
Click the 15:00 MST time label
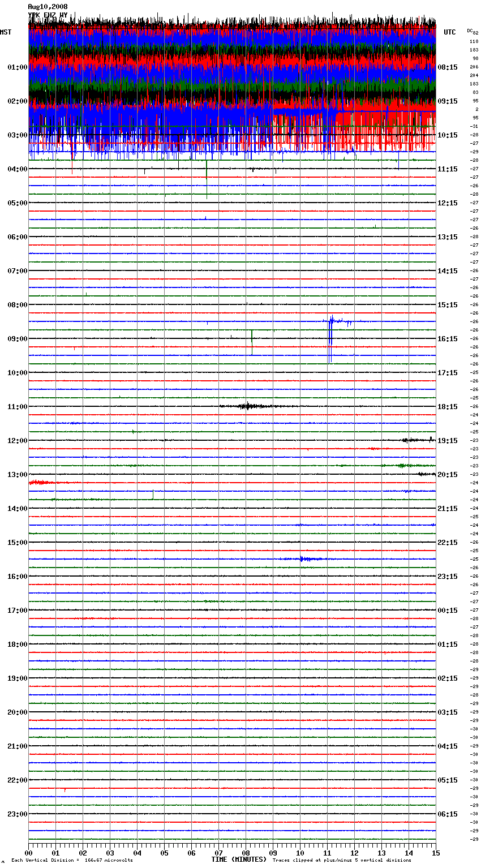tap(18, 543)
